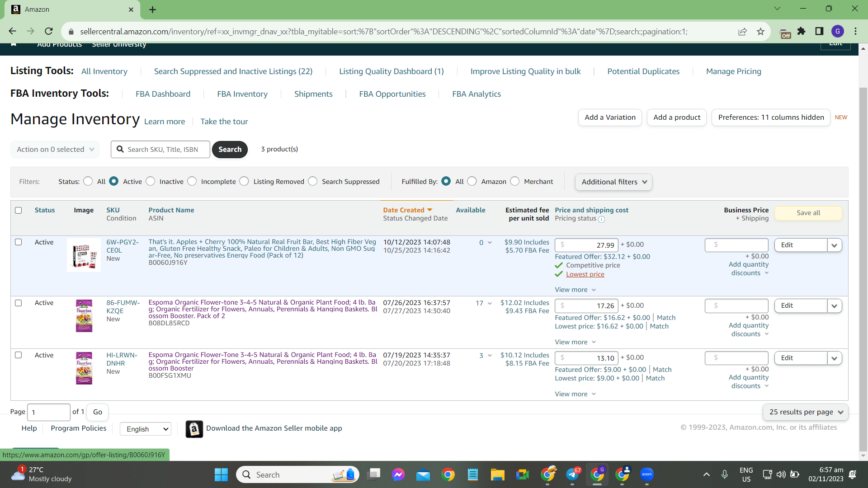This screenshot has height=488, width=868.
Task: Open Search Suppressed and Inactive Listings (22)
Action: click(x=233, y=71)
